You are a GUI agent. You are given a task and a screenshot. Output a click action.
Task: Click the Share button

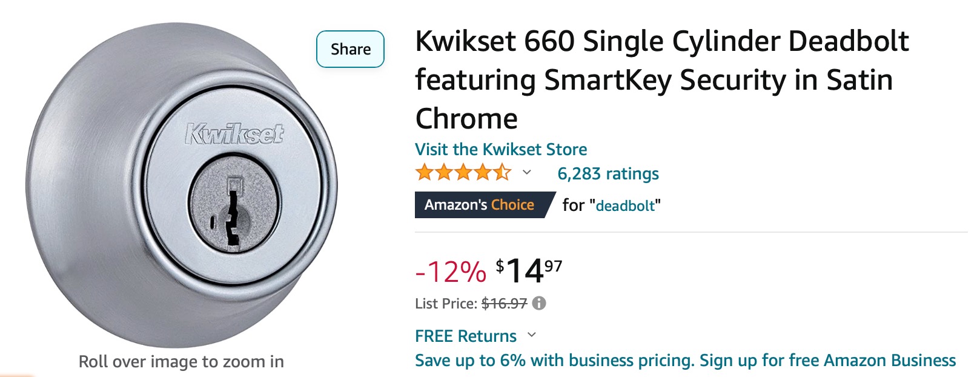[350, 49]
